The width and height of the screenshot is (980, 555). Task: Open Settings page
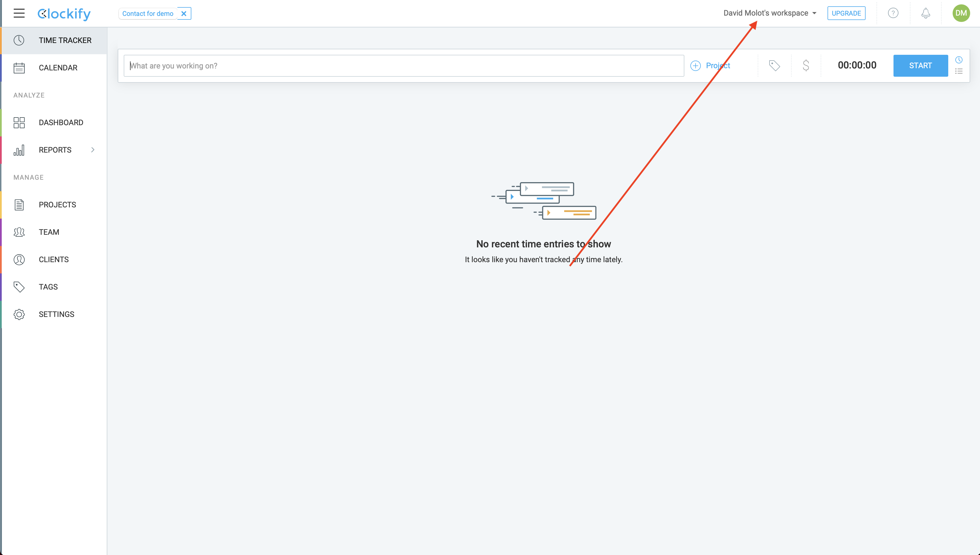click(54, 315)
